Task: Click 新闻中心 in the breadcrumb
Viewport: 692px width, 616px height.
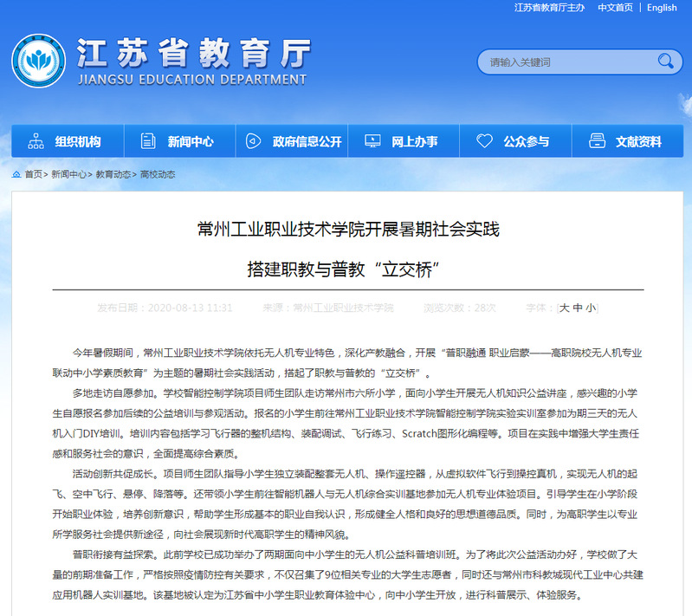Action: (68, 174)
